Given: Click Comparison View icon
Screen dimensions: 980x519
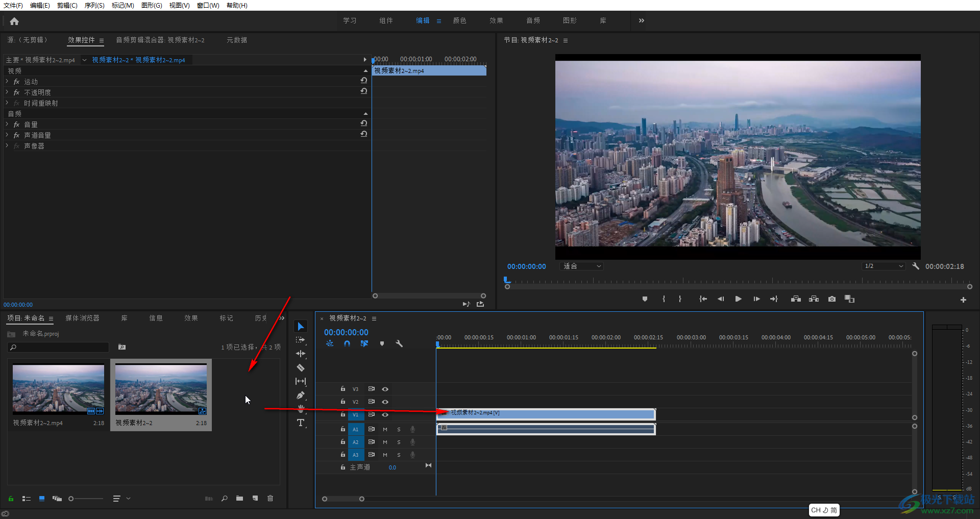Looking at the screenshot, I should (849, 299).
